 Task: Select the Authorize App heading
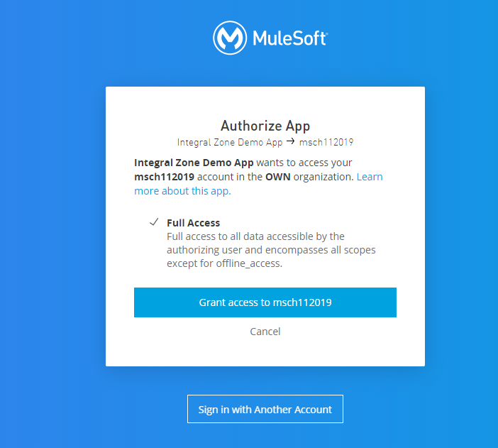point(265,126)
